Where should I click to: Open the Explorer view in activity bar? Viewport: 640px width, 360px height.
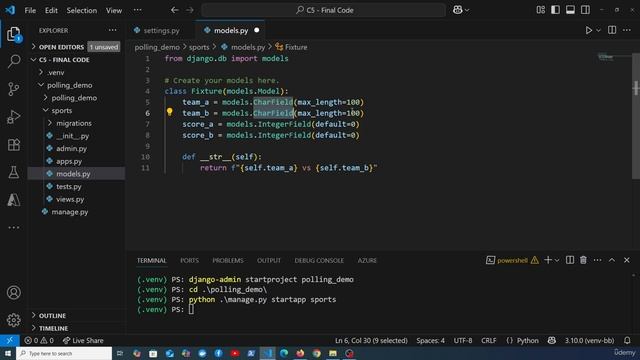click(x=14, y=34)
